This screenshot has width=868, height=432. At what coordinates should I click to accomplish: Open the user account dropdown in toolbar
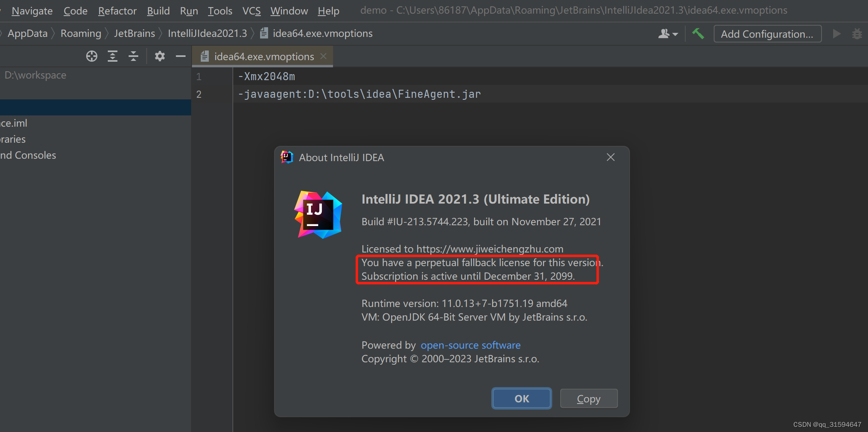coord(668,34)
